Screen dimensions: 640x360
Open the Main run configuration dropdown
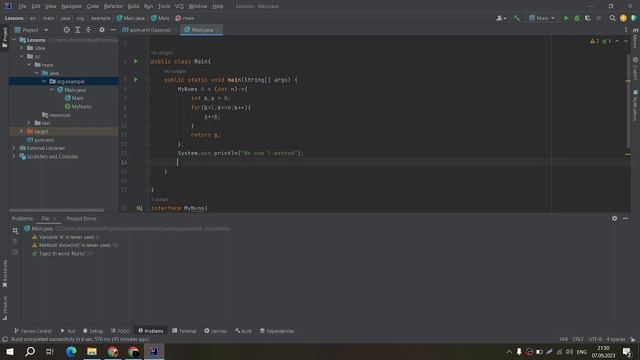542,18
